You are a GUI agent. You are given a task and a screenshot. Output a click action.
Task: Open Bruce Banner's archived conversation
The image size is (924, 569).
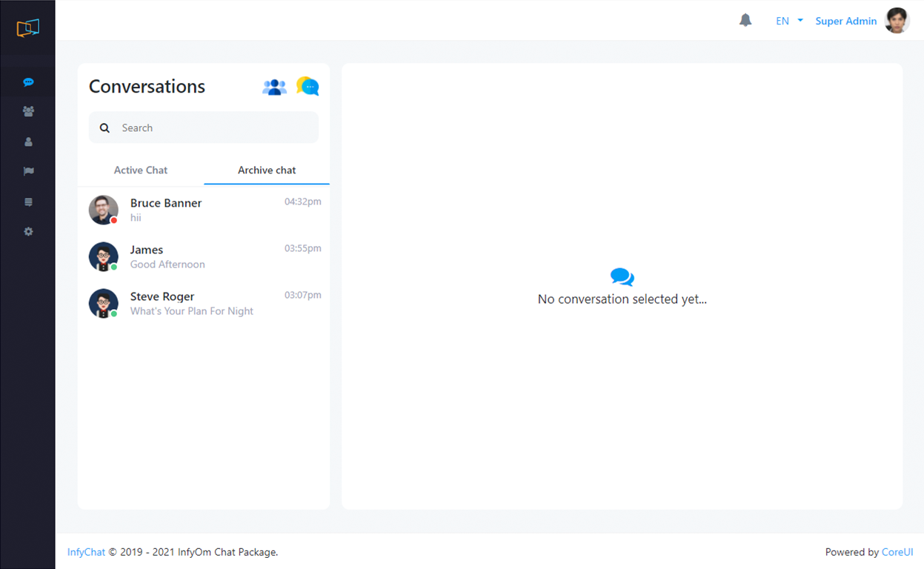click(204, 210)
